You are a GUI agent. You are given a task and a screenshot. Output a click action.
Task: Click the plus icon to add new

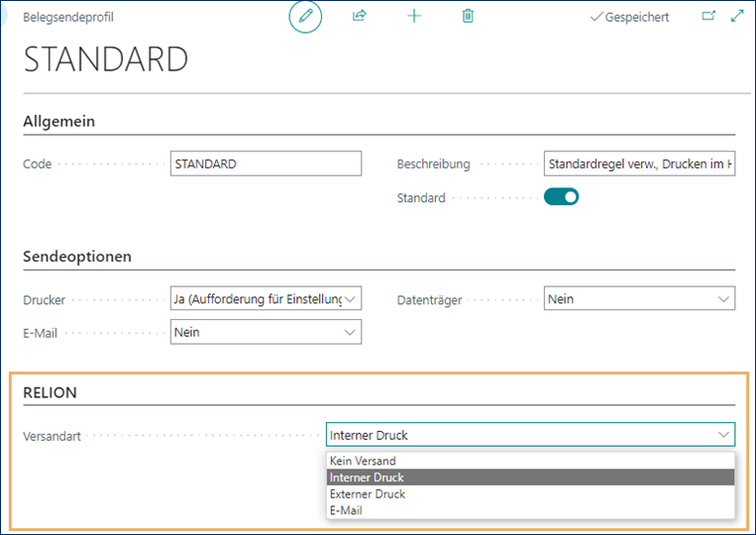[414, 17]
